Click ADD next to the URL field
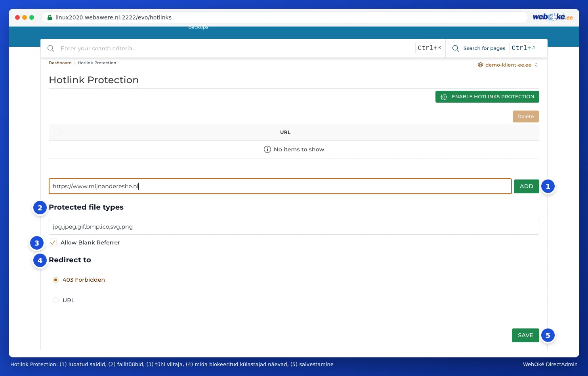Viewport: 588px width, 376px height. pyautogui.click(x=527, y=186)
